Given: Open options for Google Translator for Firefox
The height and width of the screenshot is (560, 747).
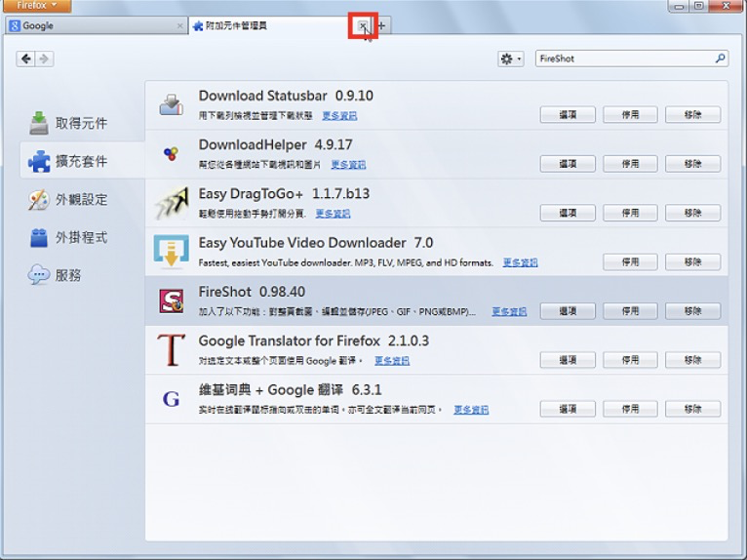Looking at the screenshot, I should pyautogui.click(x=568, y=360).
